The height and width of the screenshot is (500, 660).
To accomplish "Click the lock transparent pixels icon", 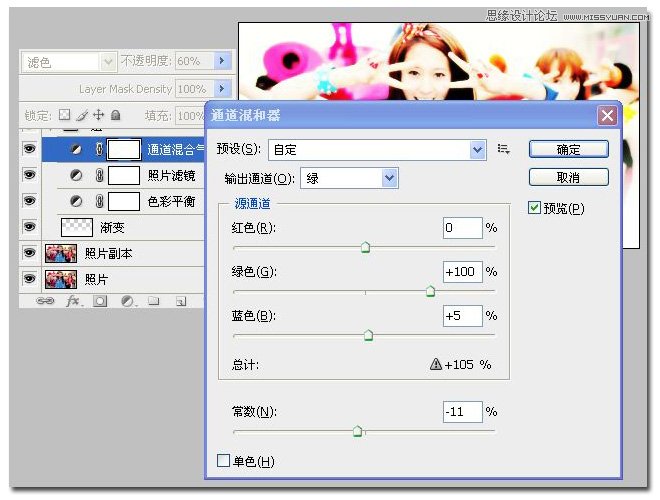I will point(64,114).
